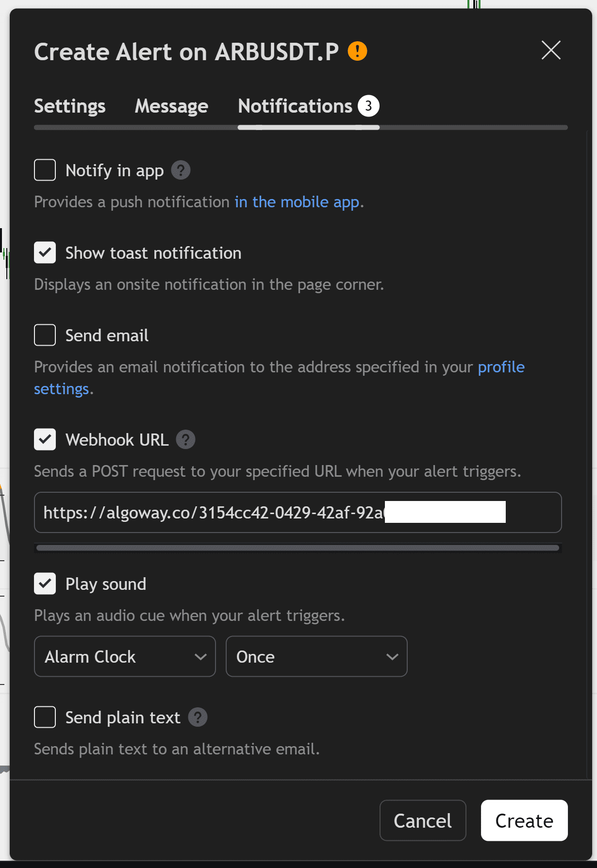
Task: Click the 'Show toast notification' label
Action: [153, 253]
